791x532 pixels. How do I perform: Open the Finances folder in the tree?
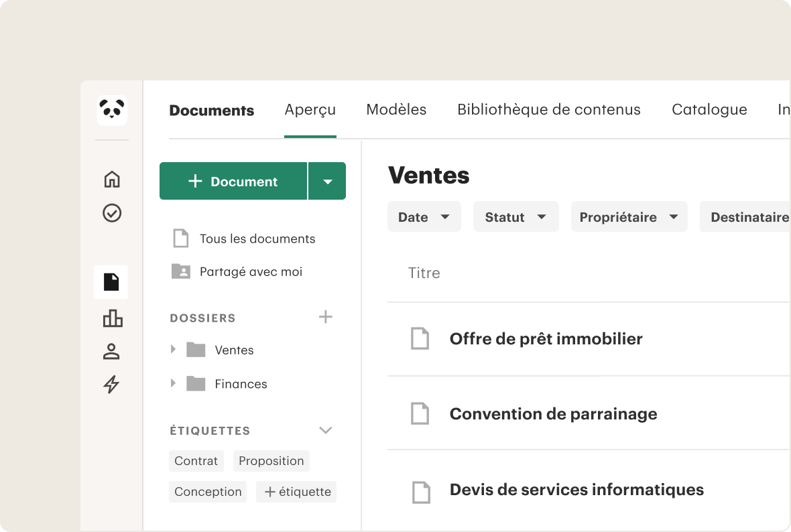coord(241,384)
